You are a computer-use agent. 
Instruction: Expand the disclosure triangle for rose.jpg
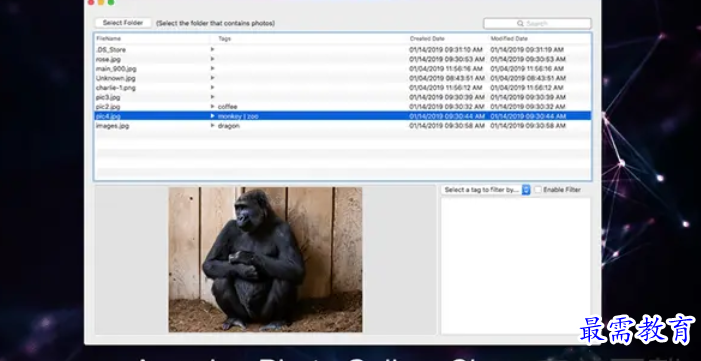click(x=213, y=59)
